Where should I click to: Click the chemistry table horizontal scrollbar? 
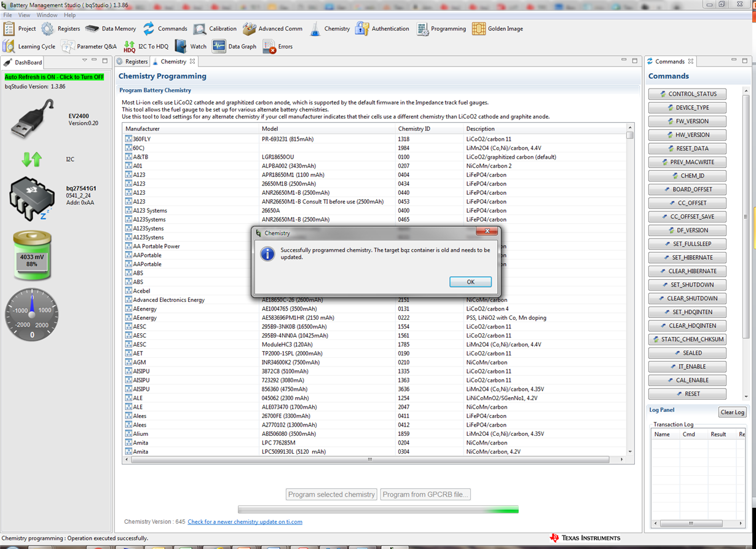[x=370, y=459]
